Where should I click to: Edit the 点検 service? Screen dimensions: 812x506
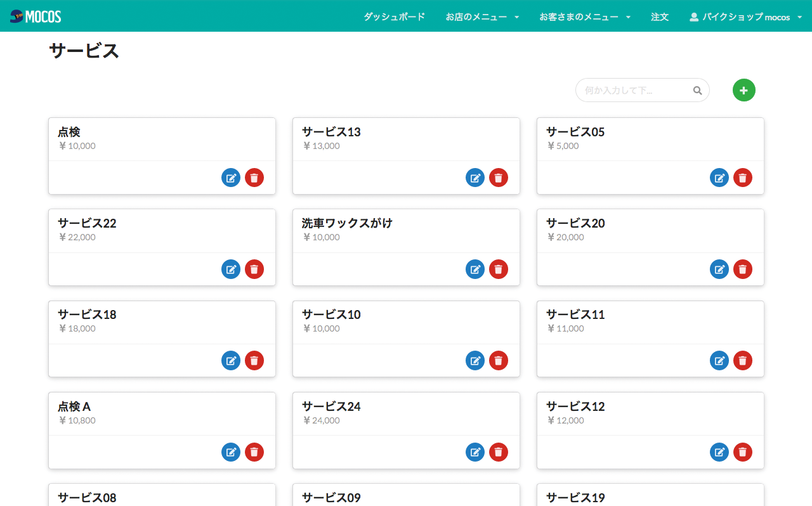(x=231, y=178)
